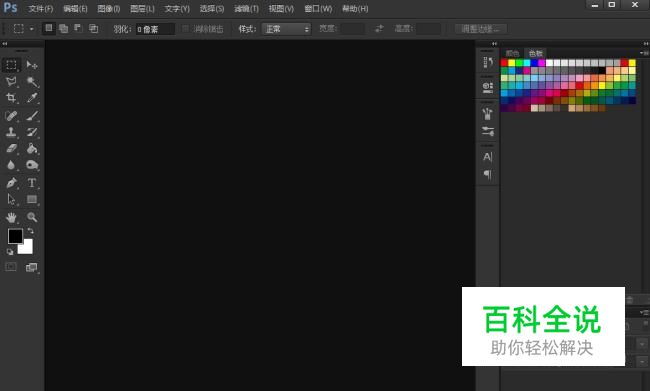This screenshot has width=650, height=391.
Task: Open the 选择(S) menu
Action: click(x=211, y=9)
